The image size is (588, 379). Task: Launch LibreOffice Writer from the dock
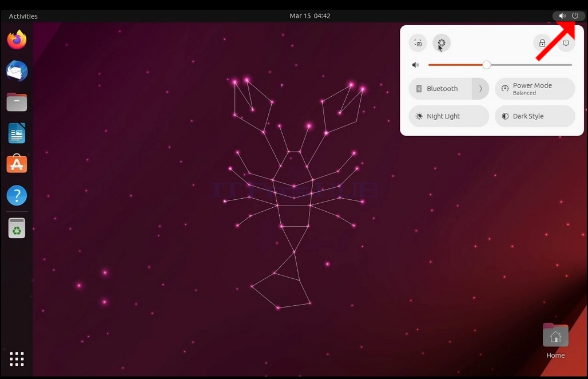[17, 133]
